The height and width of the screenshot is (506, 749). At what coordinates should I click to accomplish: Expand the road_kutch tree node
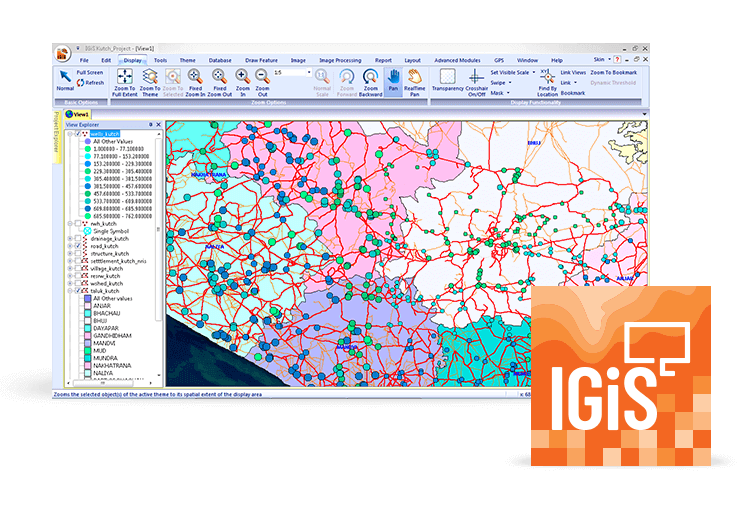point(70,246)
